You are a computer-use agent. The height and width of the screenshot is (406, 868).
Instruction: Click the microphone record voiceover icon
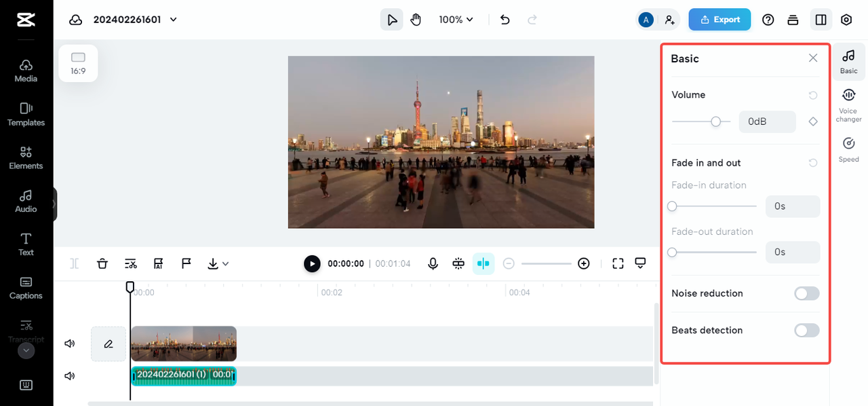pos(433,263)
